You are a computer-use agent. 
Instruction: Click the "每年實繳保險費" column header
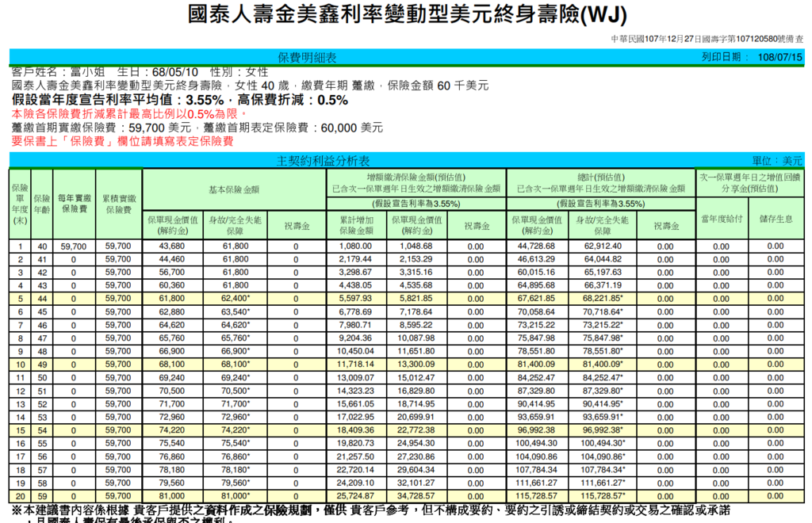[x=74, y=204]
